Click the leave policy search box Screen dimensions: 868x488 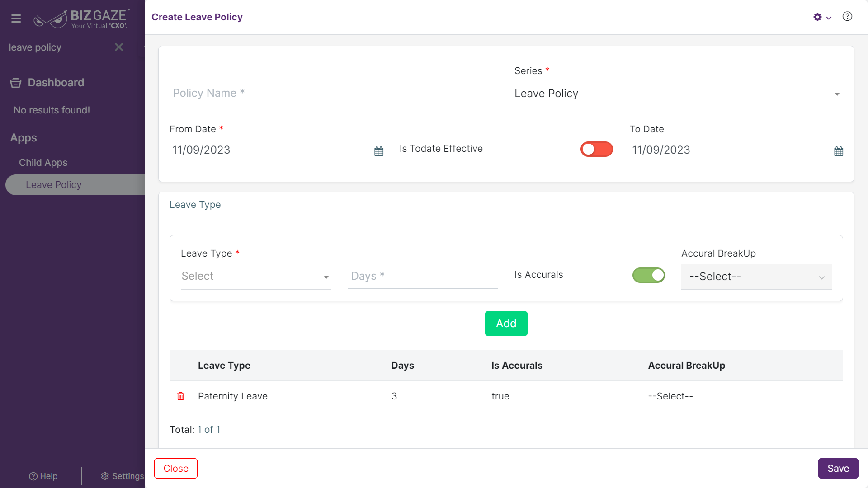[x=59, y=47]
